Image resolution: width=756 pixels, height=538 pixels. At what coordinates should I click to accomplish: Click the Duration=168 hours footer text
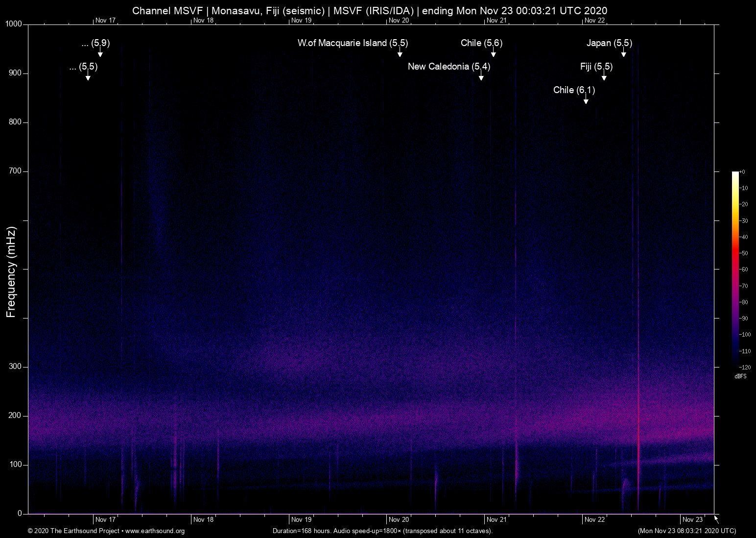(302, 531)
